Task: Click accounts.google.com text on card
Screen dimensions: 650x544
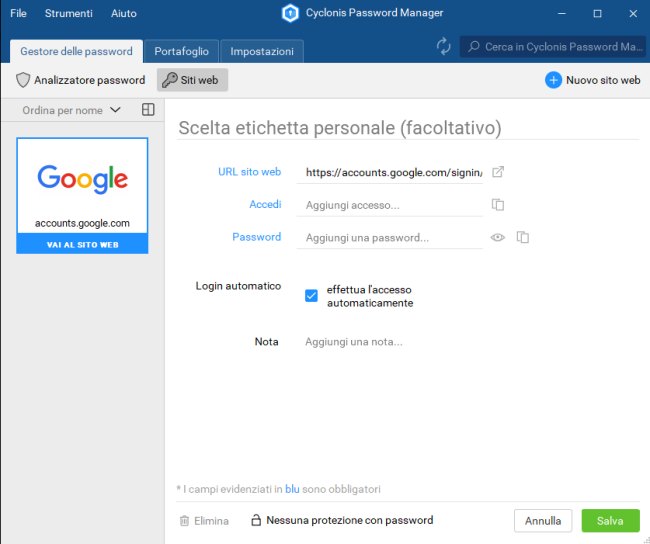Action: pos(82,223)
